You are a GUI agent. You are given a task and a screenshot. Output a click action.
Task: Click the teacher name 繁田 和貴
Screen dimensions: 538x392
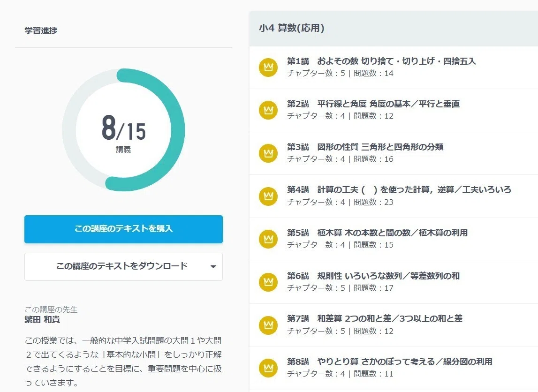(42, 320)
